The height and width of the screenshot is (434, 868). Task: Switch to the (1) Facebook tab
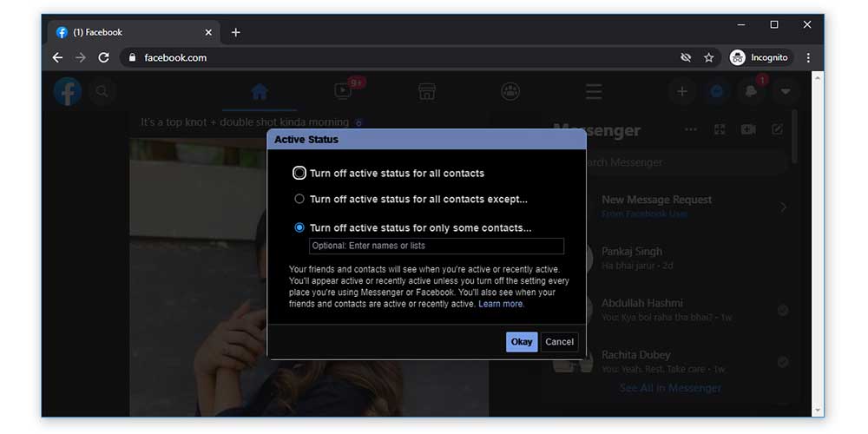133,32
